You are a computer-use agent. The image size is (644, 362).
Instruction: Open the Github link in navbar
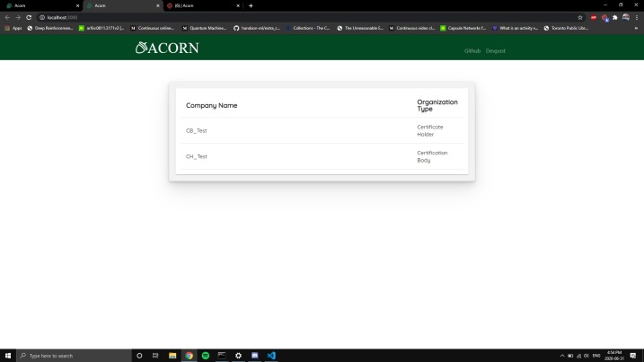pos(472,51)
